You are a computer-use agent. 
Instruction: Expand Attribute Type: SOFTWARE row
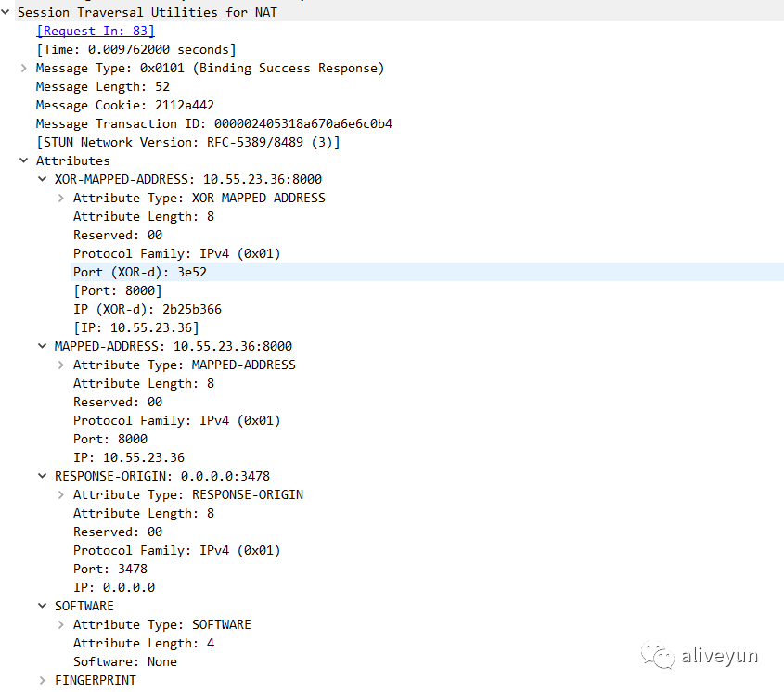pyautogui.click(x=61, y=624)
